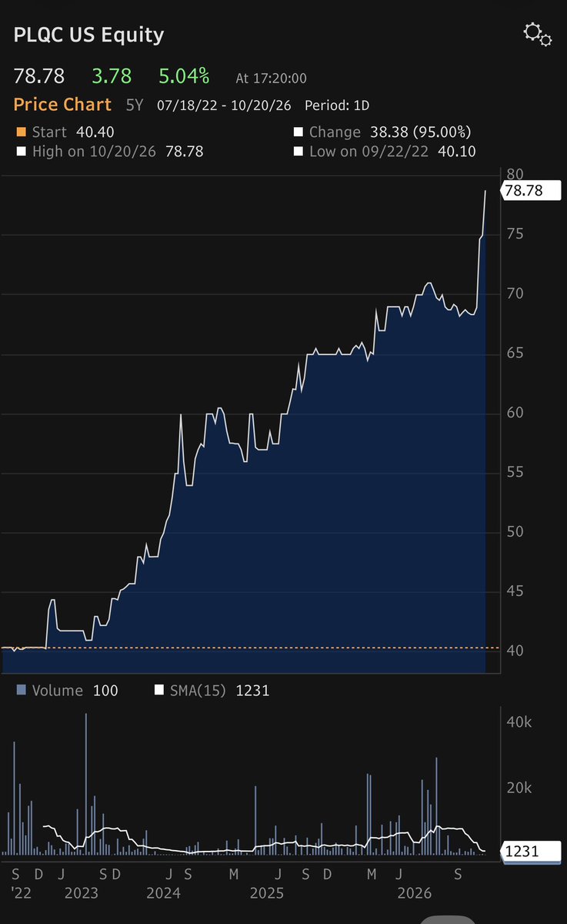This screenshot has height=924, width=567.
Task: Select the 5Y time range
Action: 135,105
